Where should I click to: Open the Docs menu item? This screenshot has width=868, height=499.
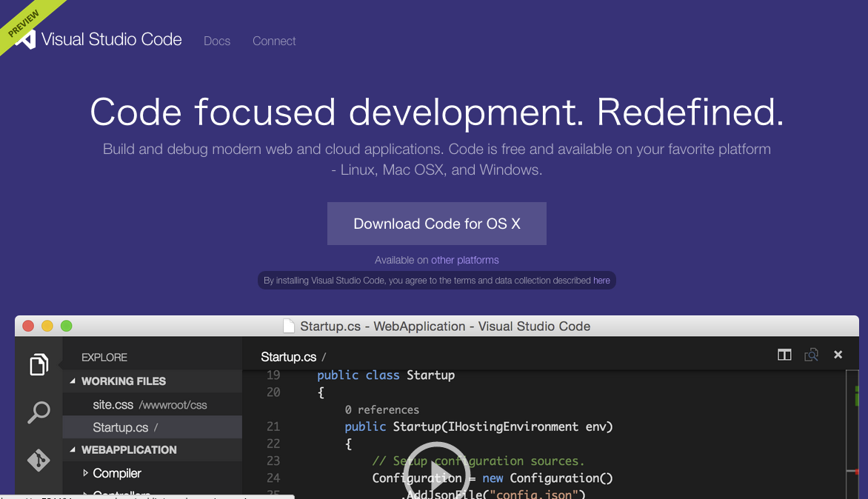click(217, 41)
